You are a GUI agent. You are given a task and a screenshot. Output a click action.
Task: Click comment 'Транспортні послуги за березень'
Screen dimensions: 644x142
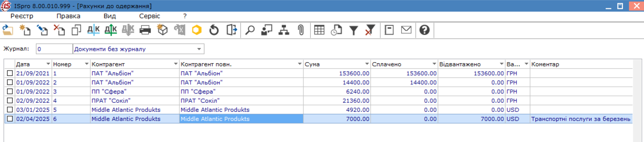tap(581, 119)
